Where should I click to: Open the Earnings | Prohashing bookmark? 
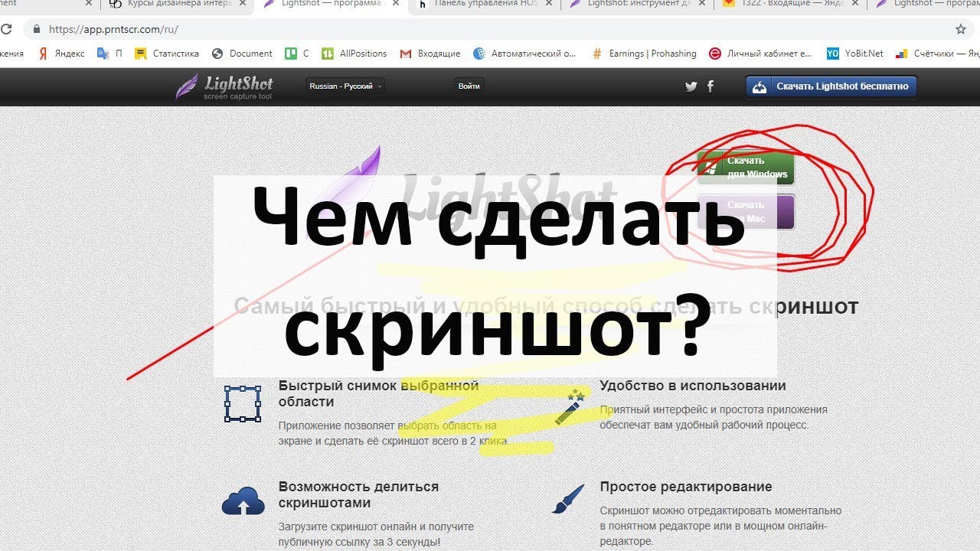point(644,54)
